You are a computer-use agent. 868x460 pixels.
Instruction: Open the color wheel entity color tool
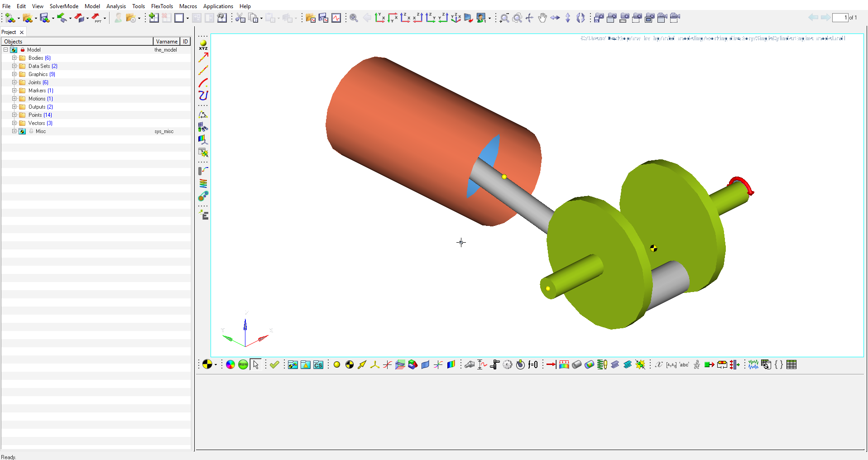click(x=230, y=365)
